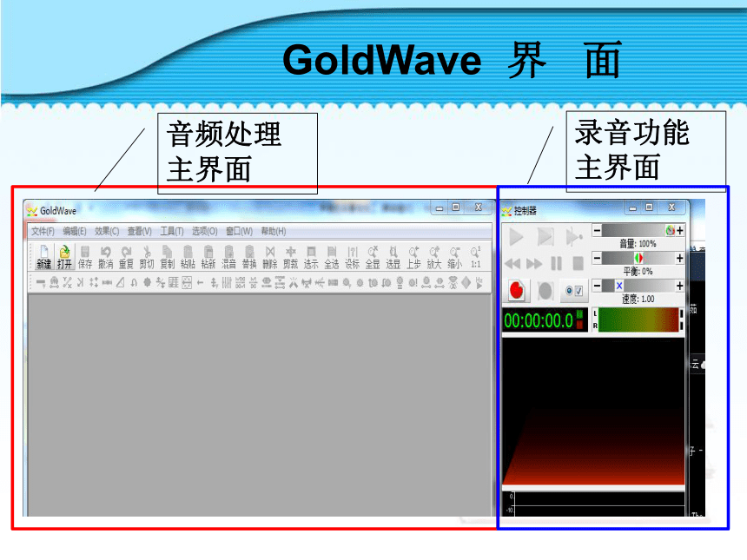Click the 选显 (Zoom Selection) icon
The width and height of the screenshot is (747, 560).
point(393,257)
